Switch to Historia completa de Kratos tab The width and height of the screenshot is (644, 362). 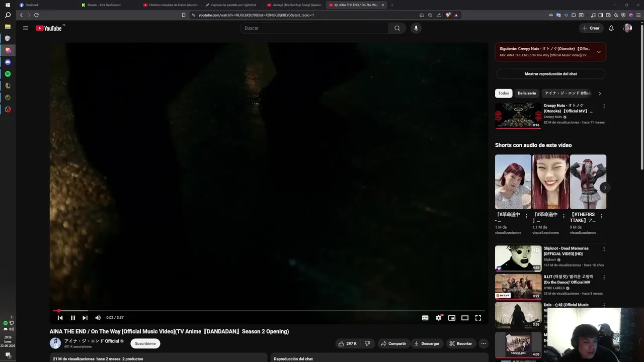tap(170, 5)
